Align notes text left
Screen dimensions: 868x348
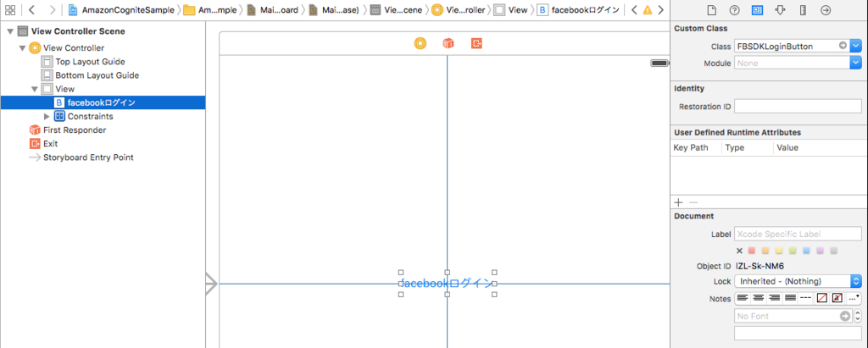(743, 298)
